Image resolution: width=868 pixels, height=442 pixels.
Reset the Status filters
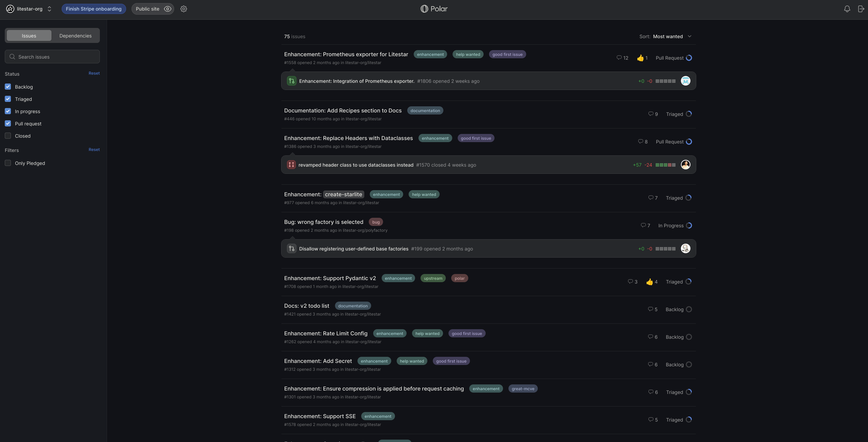94,73
